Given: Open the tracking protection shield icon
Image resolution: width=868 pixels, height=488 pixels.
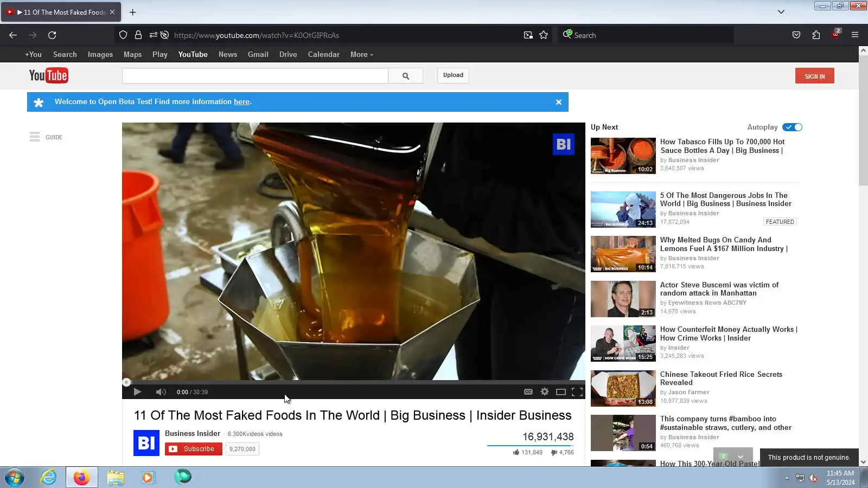Looking at the screenshot, I should click(123, 35).
